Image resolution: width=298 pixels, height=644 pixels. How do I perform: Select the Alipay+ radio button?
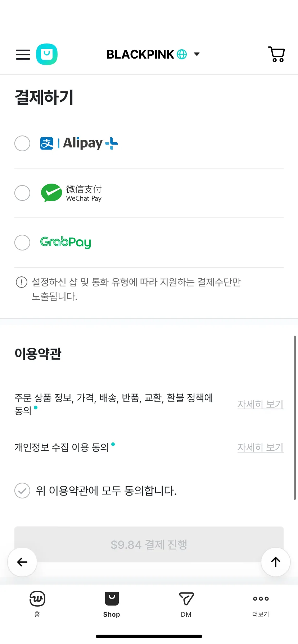[x=22, y=143]
